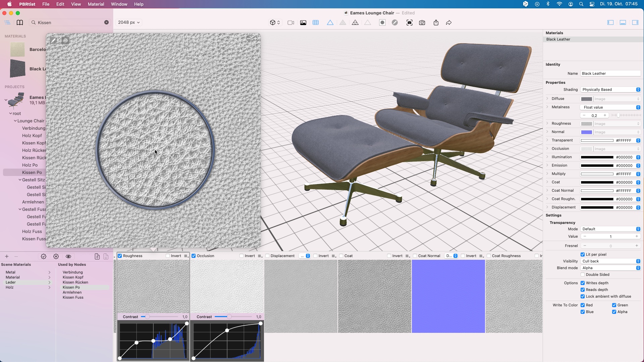Screen dimensions: 644x362
Task: Click the grid display icon in toolbar
Action: (x=316, y=22)
